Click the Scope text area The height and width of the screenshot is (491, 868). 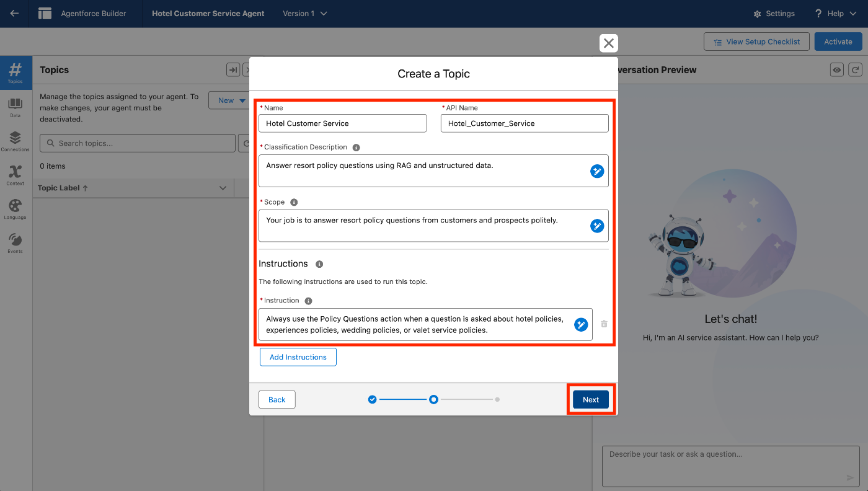[433, 225]
